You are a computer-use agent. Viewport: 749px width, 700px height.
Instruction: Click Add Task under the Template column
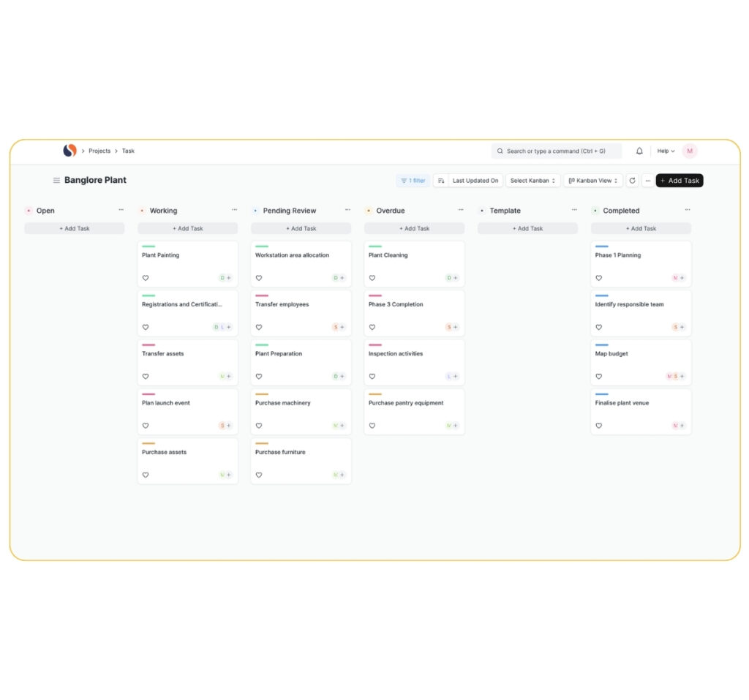(527, 228)
